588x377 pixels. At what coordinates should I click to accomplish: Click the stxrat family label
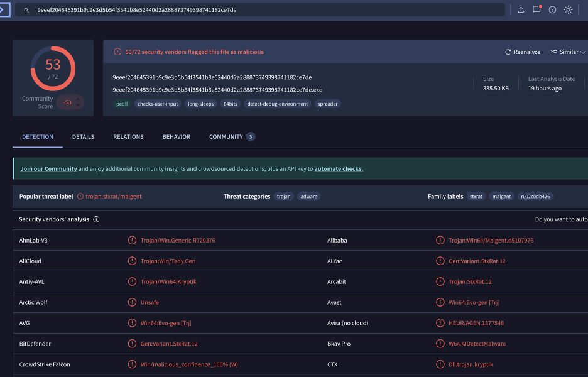[476, 197]
